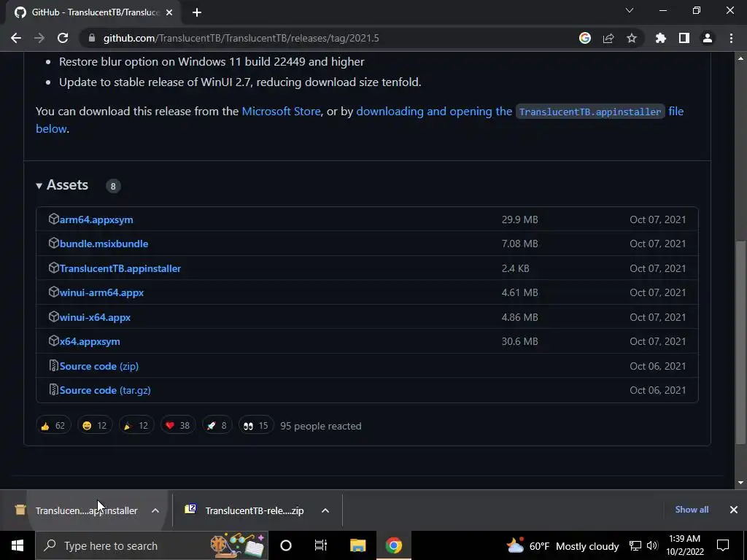747x560 pixels.
Task: Click the browser back arrow
Action: 16,38
